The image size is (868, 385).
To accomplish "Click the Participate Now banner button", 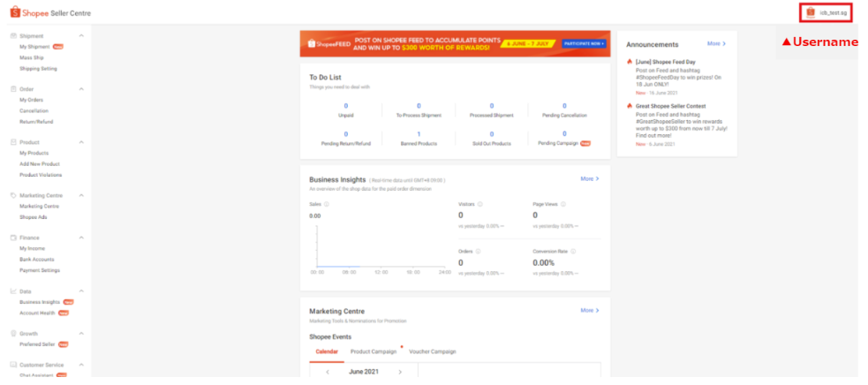I will [586, 42].
